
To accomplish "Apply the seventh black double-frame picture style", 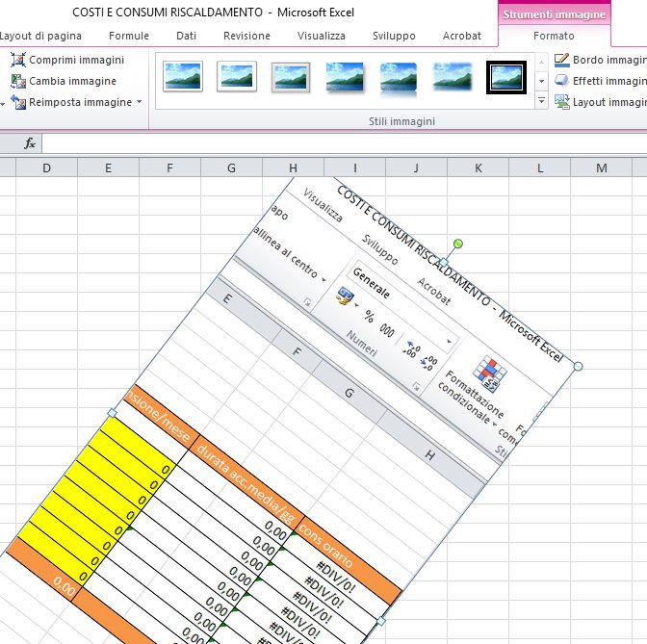I will pos(506,77).
